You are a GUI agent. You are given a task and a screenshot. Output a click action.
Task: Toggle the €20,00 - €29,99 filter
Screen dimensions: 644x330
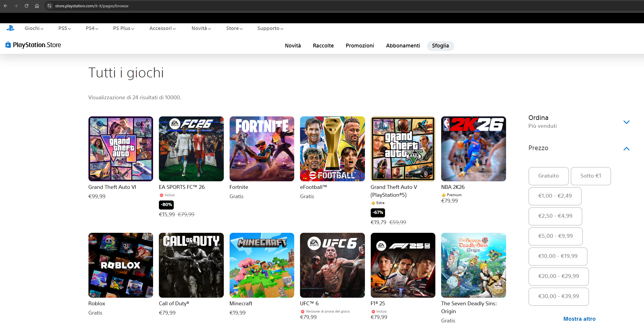pos(558,276)
